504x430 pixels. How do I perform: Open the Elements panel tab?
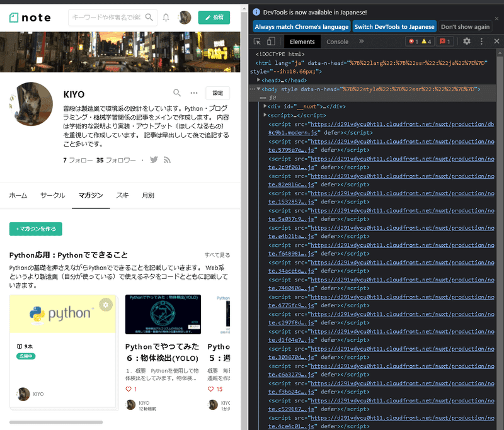coord(302,42)
